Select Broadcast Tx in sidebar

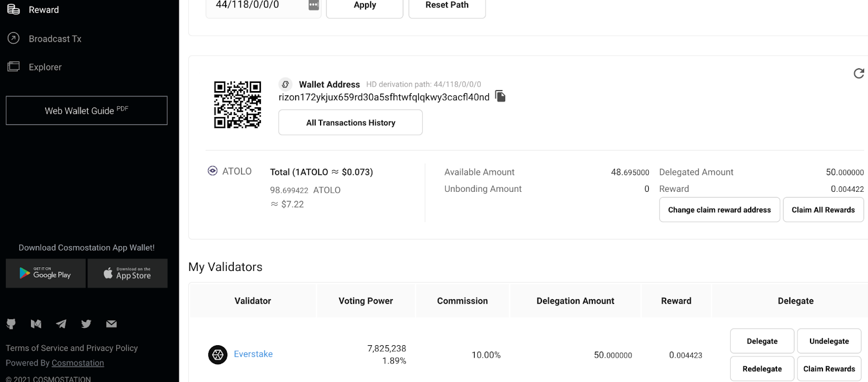pos(55,39)
